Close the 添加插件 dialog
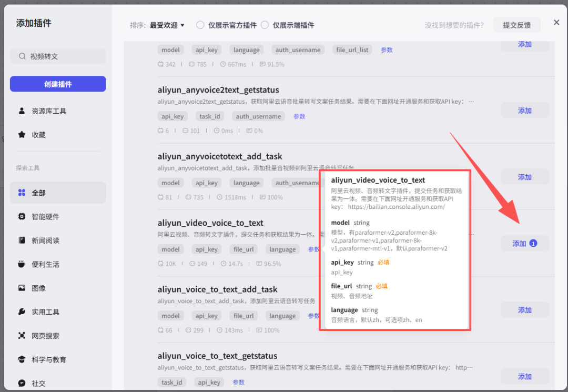The width and height of the screenshot is (568, 392). pos(556,23)
